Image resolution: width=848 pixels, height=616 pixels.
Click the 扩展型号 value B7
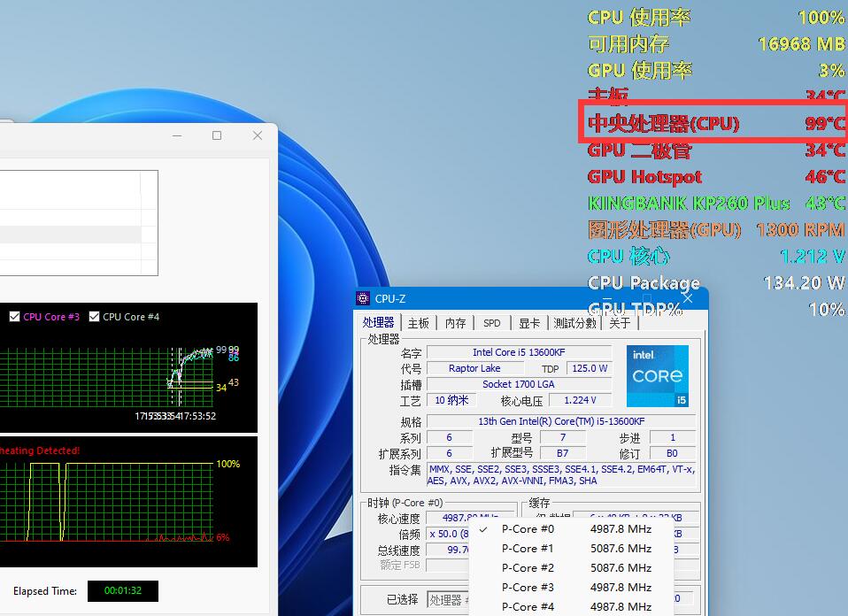coord(563,453)
